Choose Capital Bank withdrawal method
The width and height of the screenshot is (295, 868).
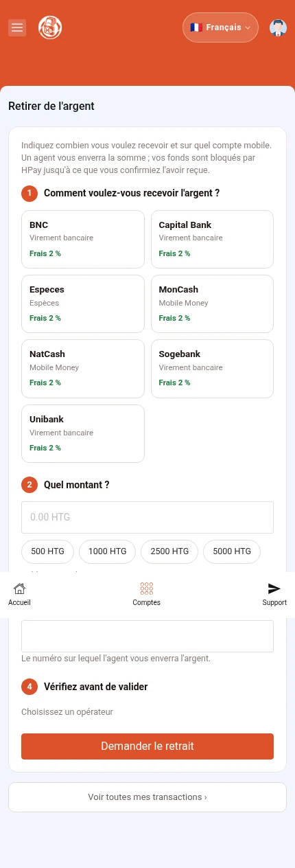coord(212,239)
